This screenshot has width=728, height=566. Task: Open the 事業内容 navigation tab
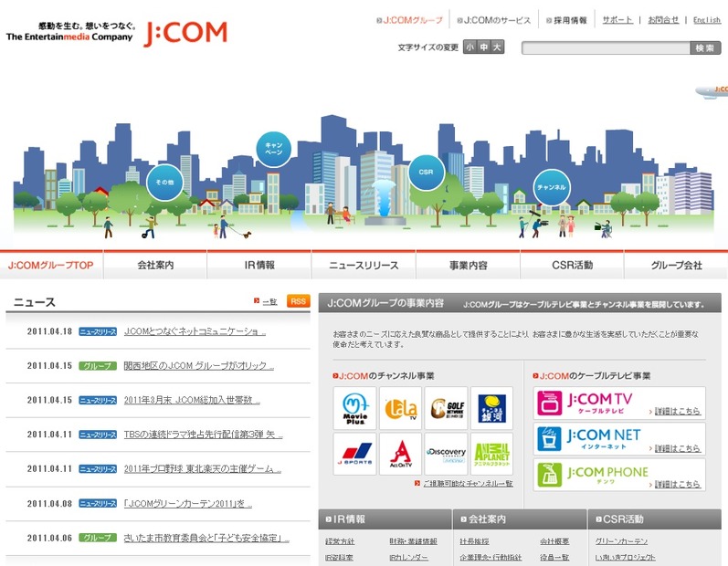click(468, 266)
